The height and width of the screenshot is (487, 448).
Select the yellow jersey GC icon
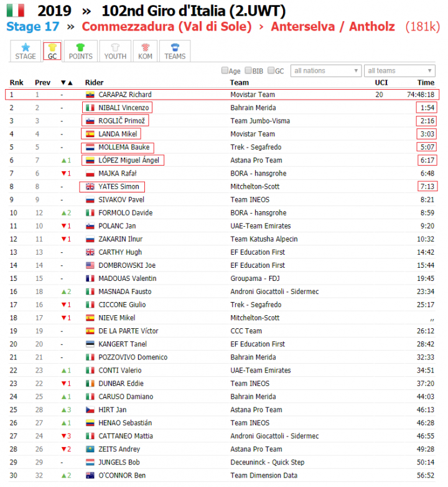(x=52, y=47)
